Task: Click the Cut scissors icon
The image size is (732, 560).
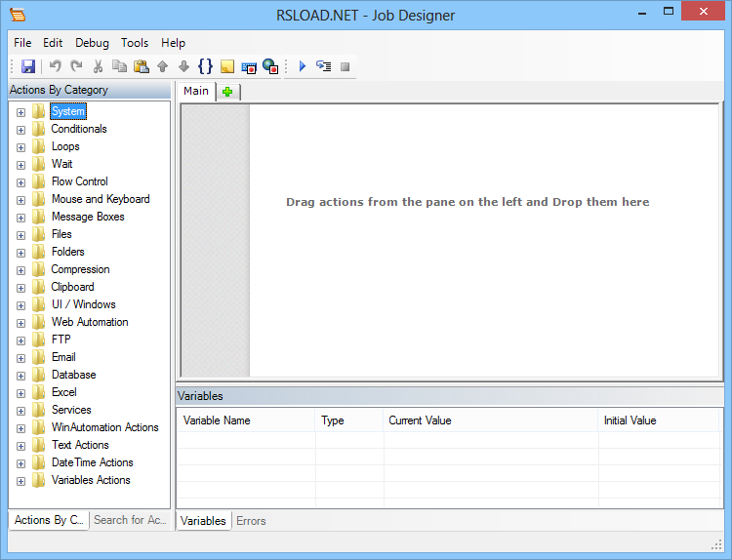Action: point(98,66)
